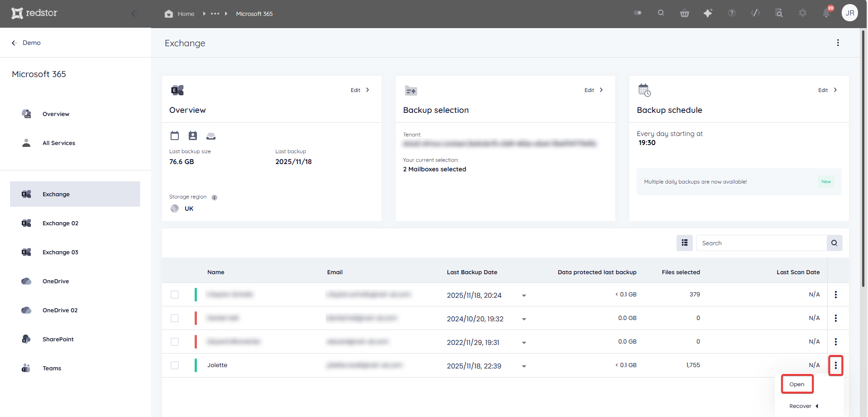Collapse the sidebar with the double-chevron icon

click(134, 14)
